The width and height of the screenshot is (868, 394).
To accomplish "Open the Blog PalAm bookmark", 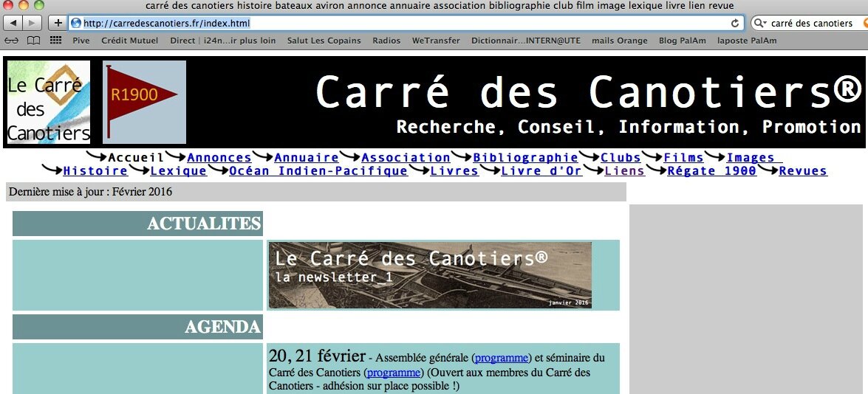I will [682, 41].
